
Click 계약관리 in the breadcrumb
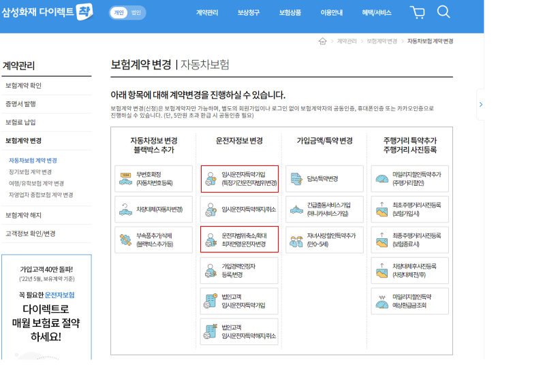point(347,42)
